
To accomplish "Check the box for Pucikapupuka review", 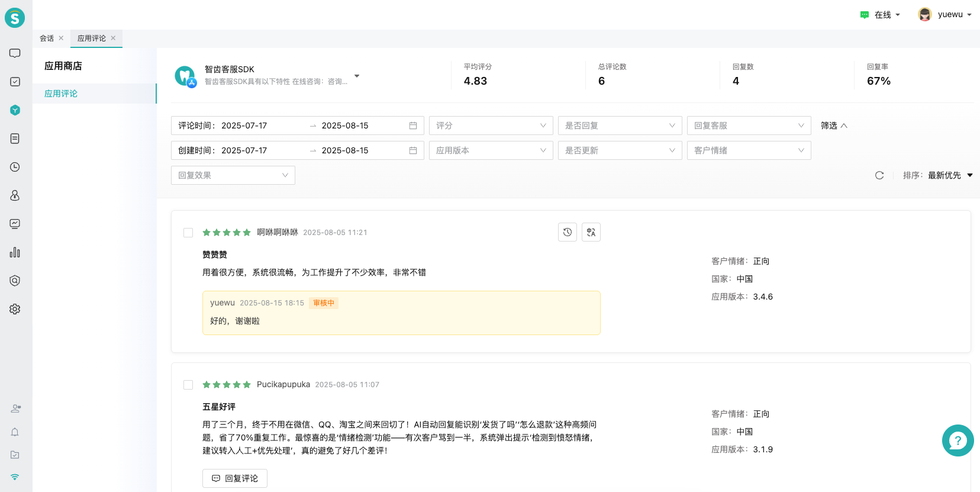I will [188, 385].
